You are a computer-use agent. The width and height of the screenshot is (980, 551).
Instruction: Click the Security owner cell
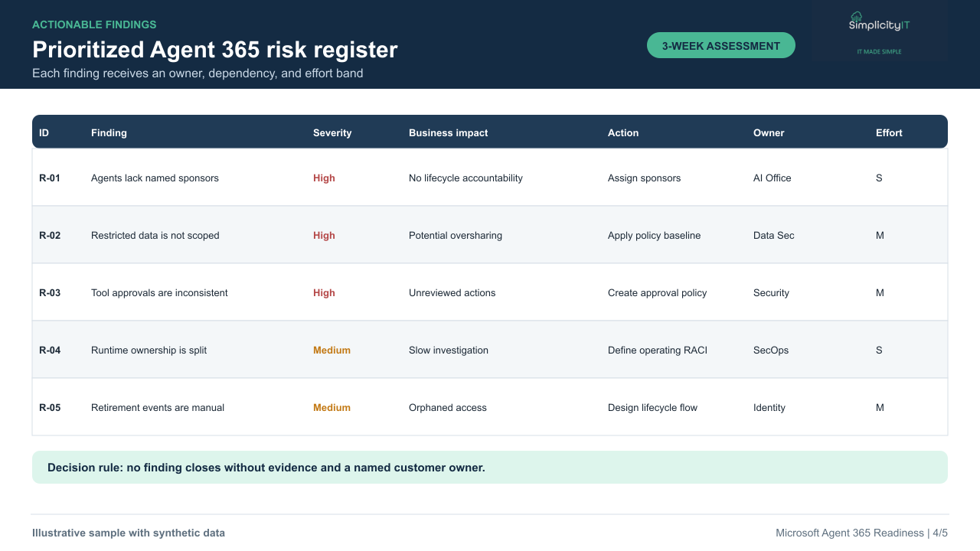(x=771, y=292)
